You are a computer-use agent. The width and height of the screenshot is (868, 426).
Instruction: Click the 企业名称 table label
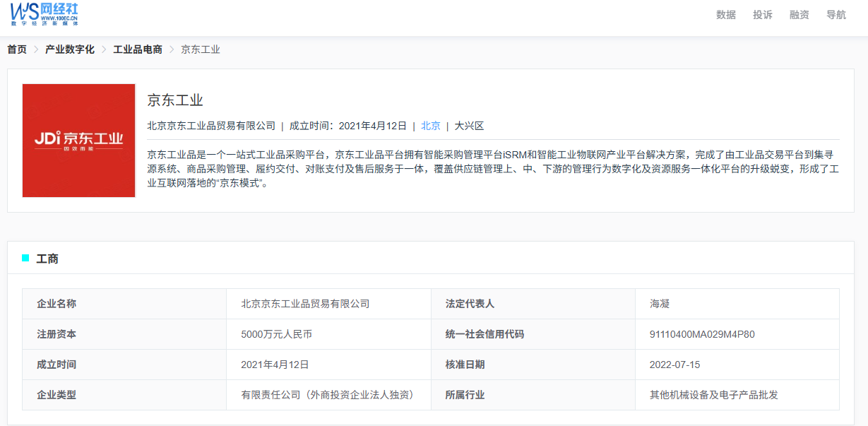click(57, 304)
